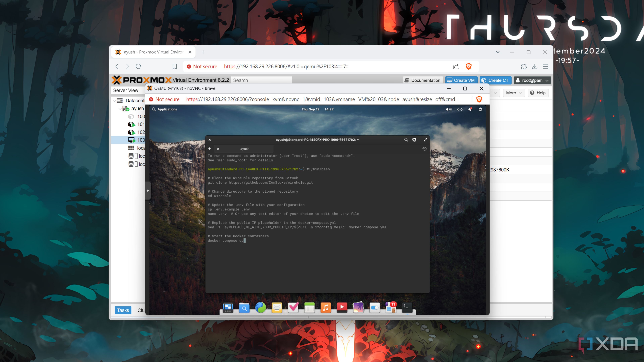Click the Create CT button
Screen dimensions: 644x362
point(495,80)
